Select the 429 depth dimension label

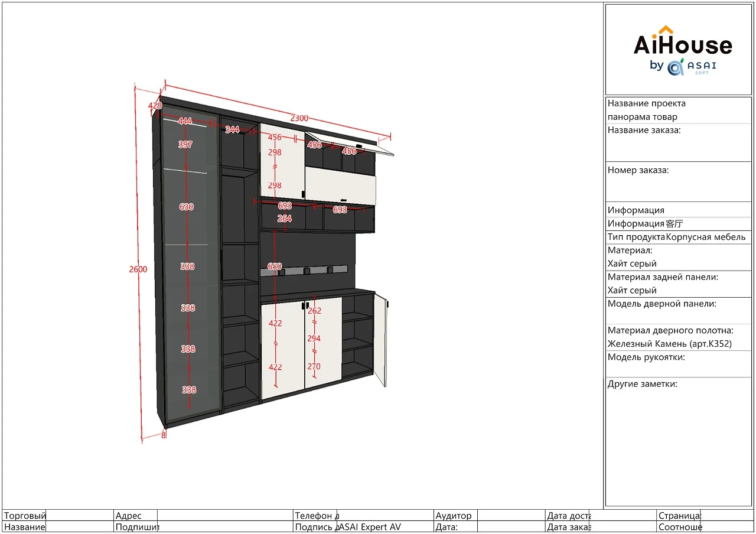pos(155,106)
